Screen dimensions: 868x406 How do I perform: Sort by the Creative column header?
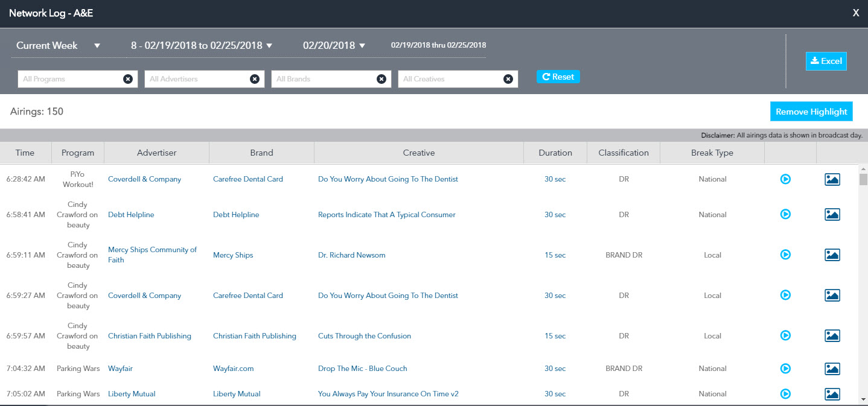tap(419, 153)
